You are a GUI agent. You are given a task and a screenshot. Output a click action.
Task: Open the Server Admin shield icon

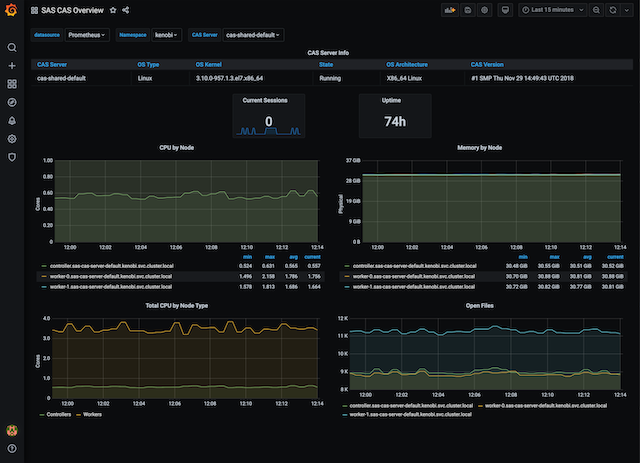coord(12,157)
